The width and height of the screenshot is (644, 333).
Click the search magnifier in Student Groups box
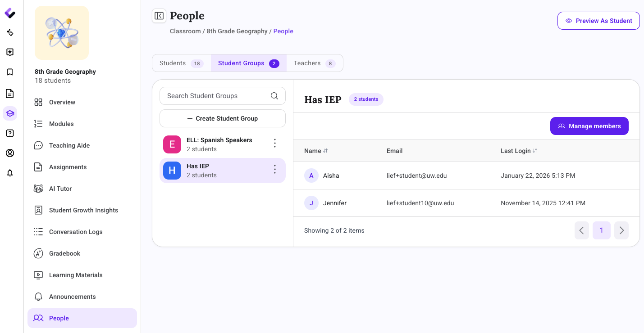click(274, 96)
